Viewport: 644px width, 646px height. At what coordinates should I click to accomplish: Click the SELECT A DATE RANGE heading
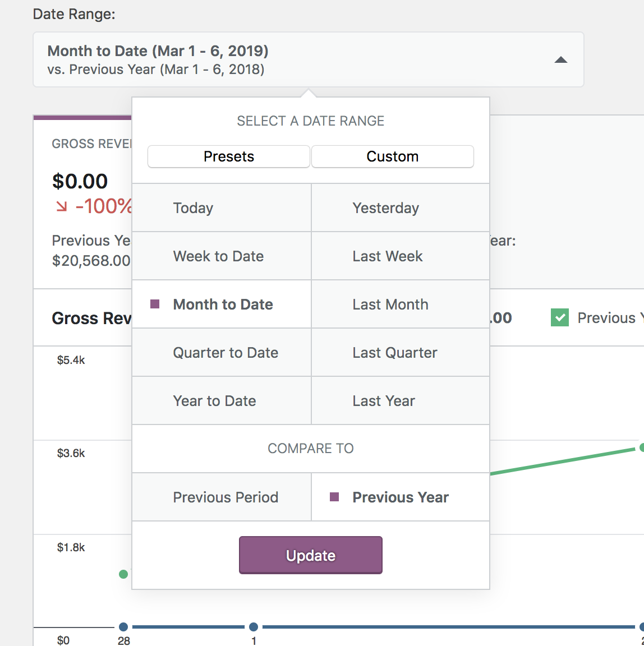pos(311,121)
